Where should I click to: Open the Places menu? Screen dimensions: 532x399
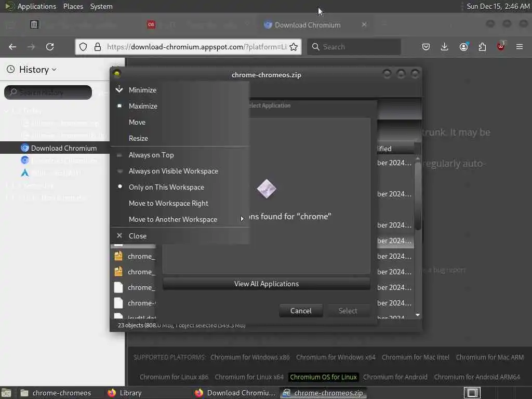(73, 6)
